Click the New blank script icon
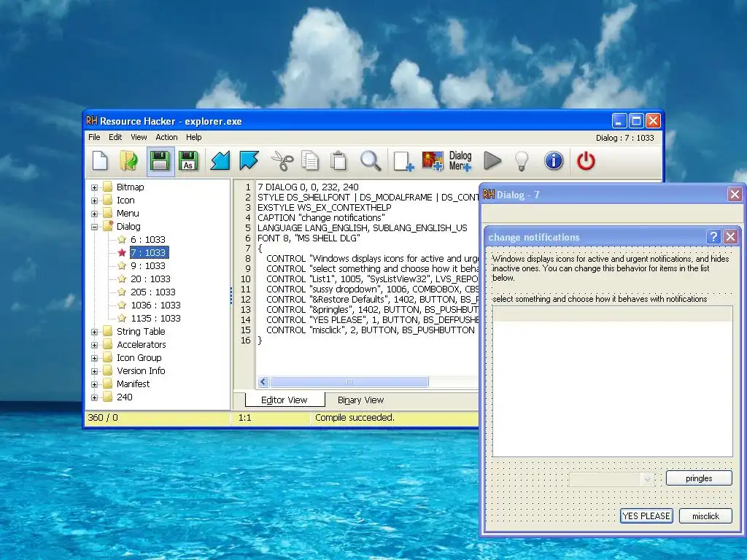Viewport: 747px width, 560px height. tap(100, 161)
